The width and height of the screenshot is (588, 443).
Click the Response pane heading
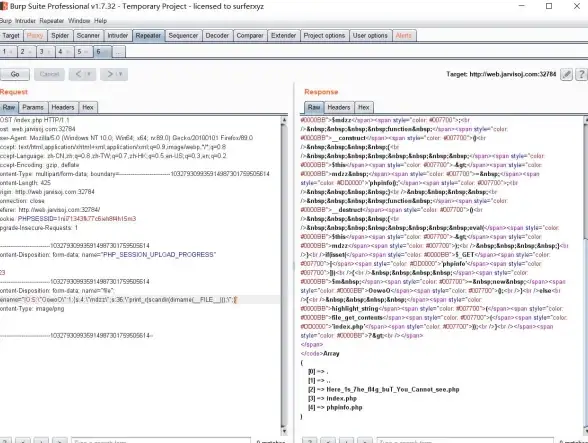tap(321, 92)
